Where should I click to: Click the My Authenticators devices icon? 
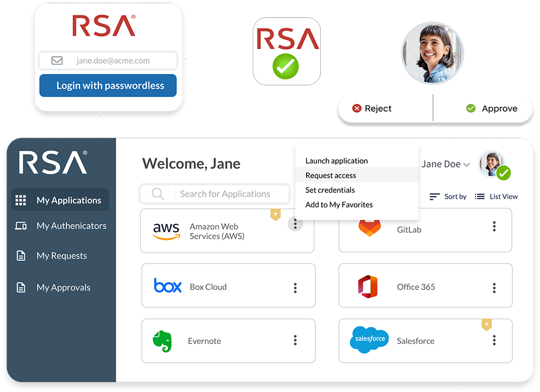click(x=21, y=226)
